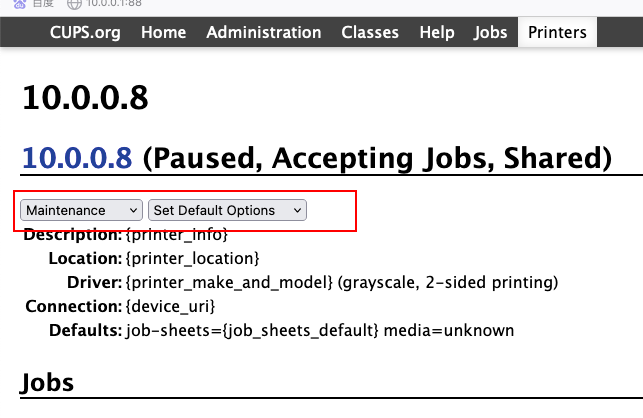Open the 百度 bookmark
The height and width of the screenshot is (418, 643).
click(42, 4)
